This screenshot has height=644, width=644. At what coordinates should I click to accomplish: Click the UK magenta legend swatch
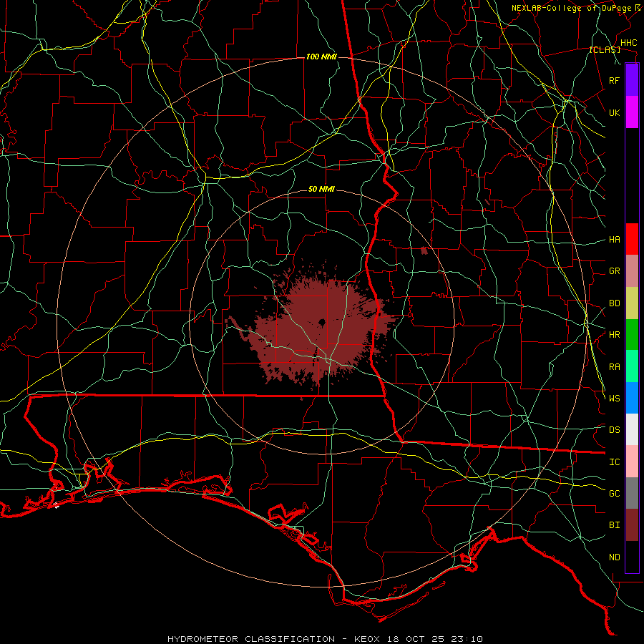tap(632, 112)
